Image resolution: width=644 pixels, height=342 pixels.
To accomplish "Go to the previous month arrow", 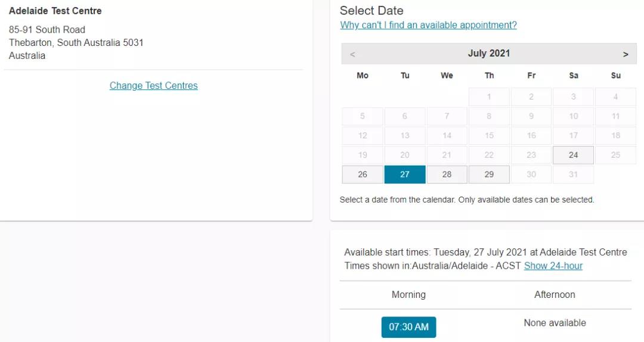I will 352,54.
